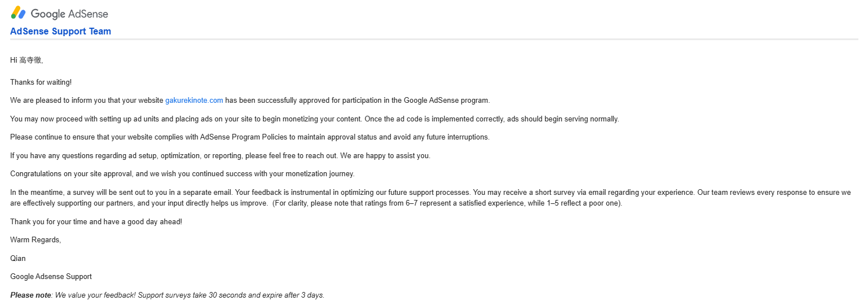This screenshot has height=305, width=868.
Task: Open the AdSense Support Team heading
Action: 60,32
